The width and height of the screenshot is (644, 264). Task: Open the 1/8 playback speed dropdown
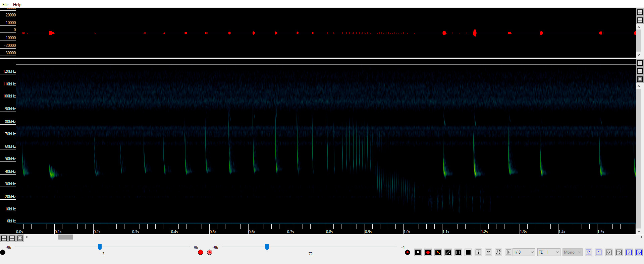tap(524, 252)
